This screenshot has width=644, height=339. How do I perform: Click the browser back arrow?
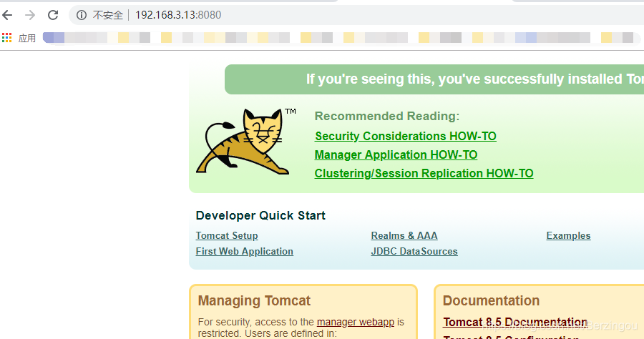pyautogui.click(x=7, y=15)
